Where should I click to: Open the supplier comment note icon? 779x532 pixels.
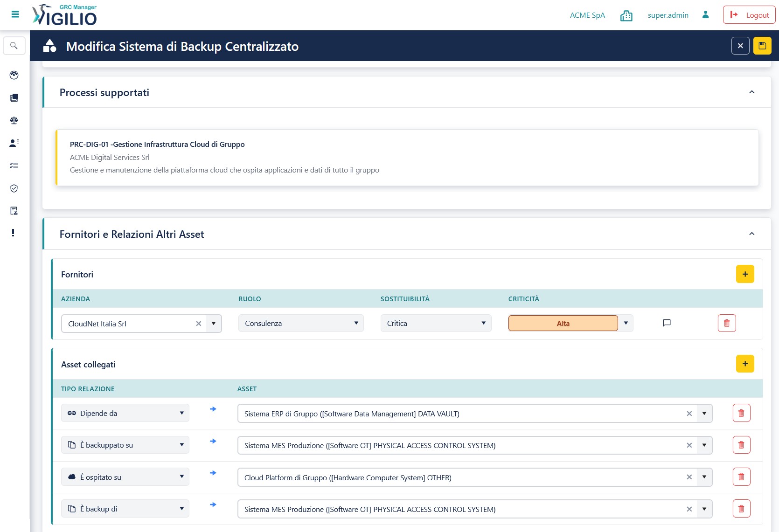[667, 323]
